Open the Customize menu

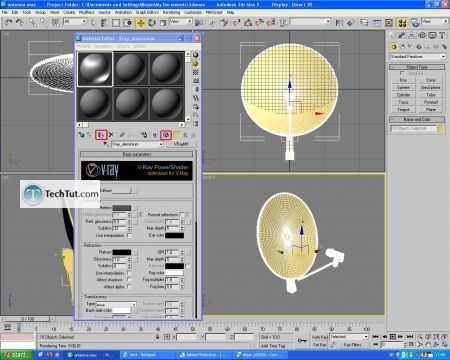[x=193, y=12]
